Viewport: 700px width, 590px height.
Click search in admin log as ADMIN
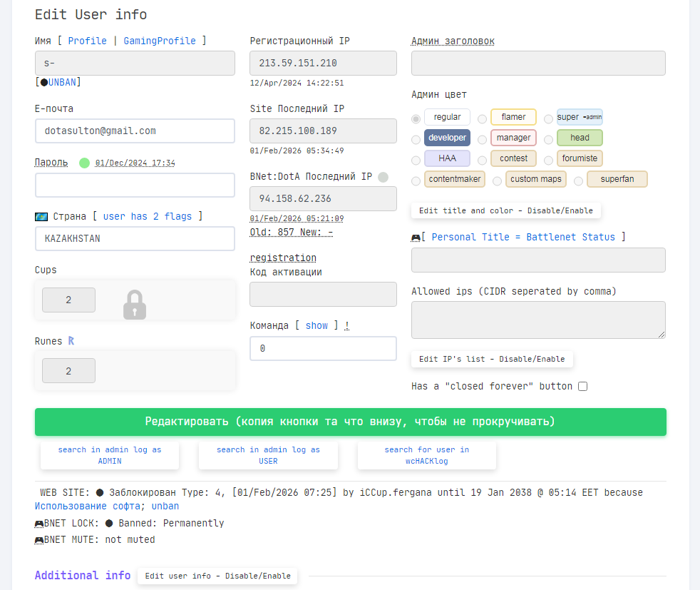(x=109, y=455)
